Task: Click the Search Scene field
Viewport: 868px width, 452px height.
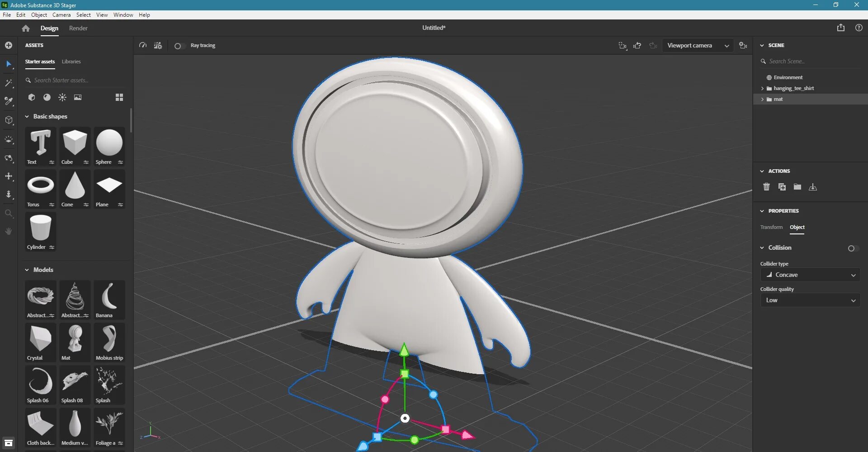Action: tap(810, 61)
